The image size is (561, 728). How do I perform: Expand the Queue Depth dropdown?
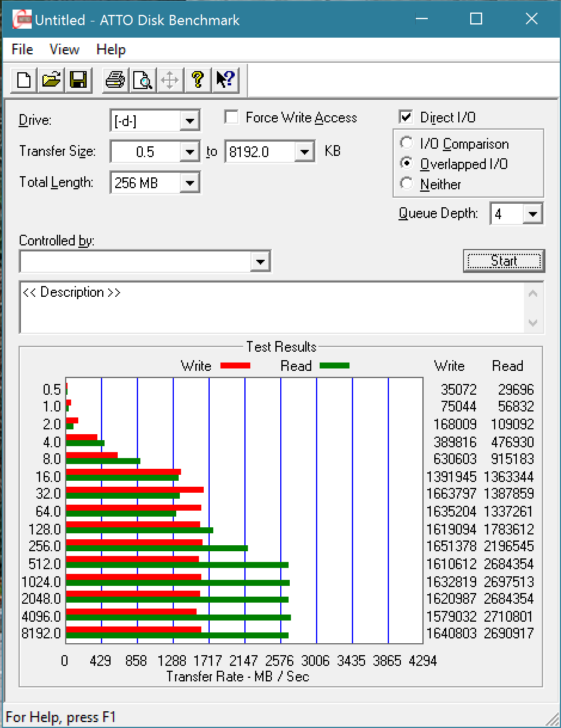532,213
